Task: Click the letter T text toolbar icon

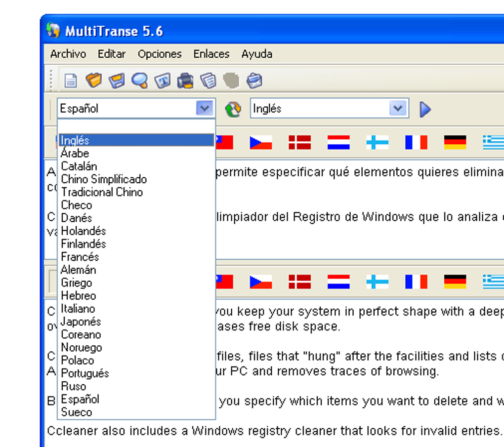Action: click(163, 81)
